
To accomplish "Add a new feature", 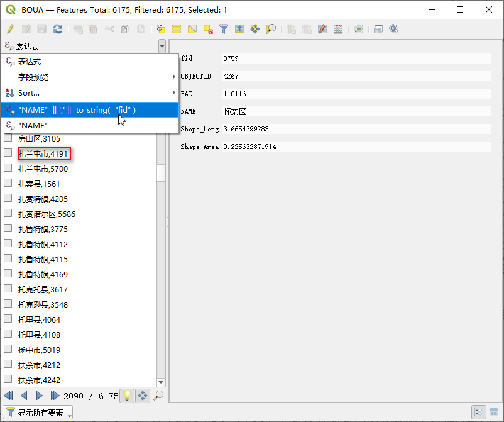I will [78, 29].
